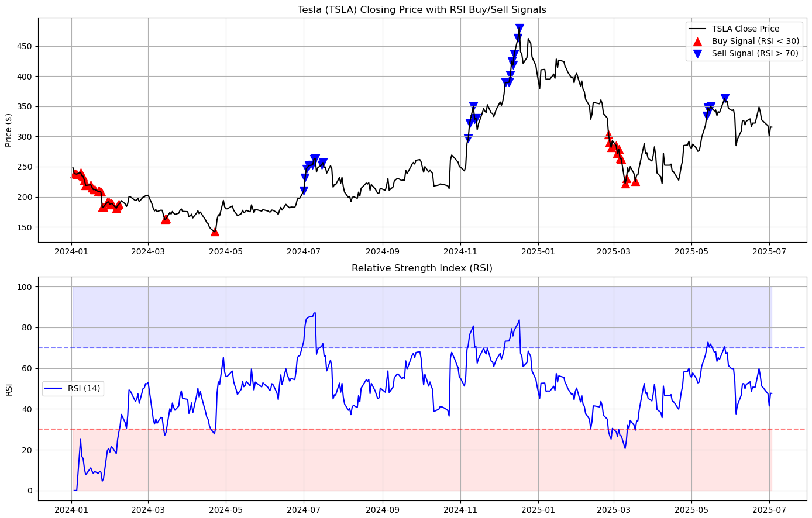Click the 2024-03 date under the price chart
Screen dimensions: 812x518
[148, 252]
